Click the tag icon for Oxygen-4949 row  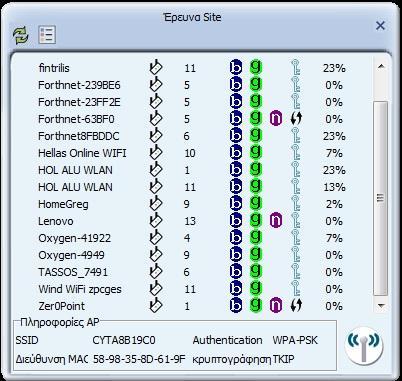point(155,254)
